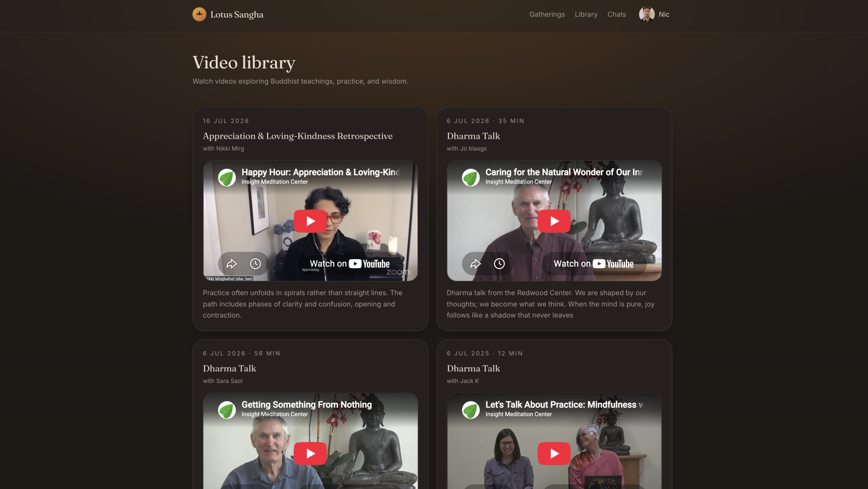The image size is (868, 489).
Task: Open the Gatherings nav item
Action: (x=547, y=14)
